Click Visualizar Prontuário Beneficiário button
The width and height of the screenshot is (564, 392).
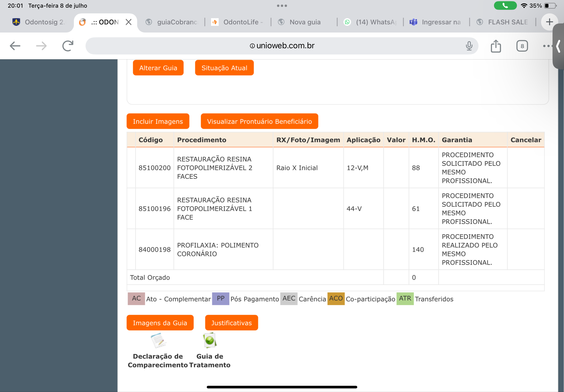click(259, 121)
